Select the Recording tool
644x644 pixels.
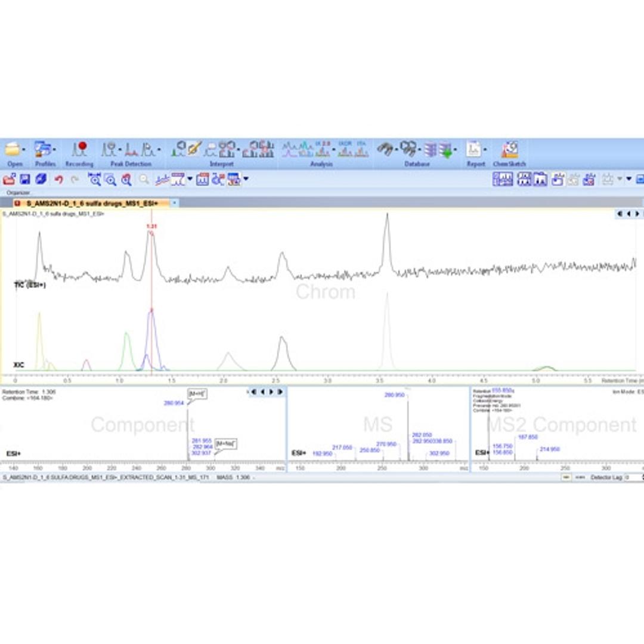click(x=79, y=148)
